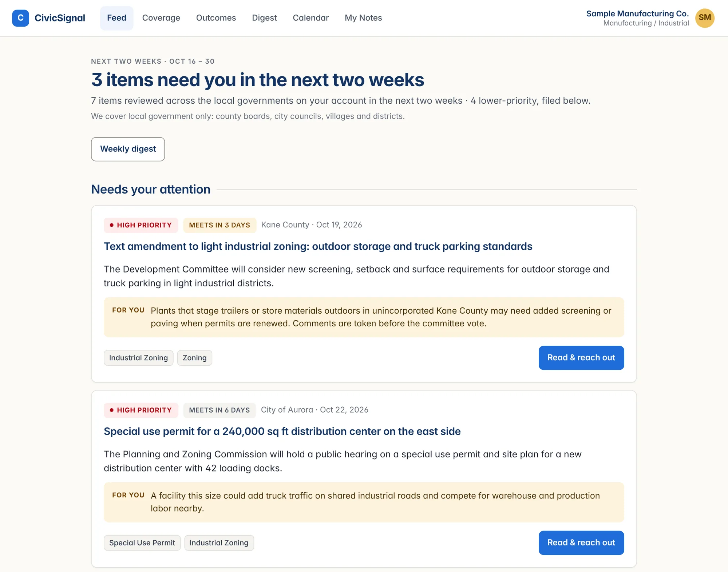Open the Calendar page

click(310, 18)
